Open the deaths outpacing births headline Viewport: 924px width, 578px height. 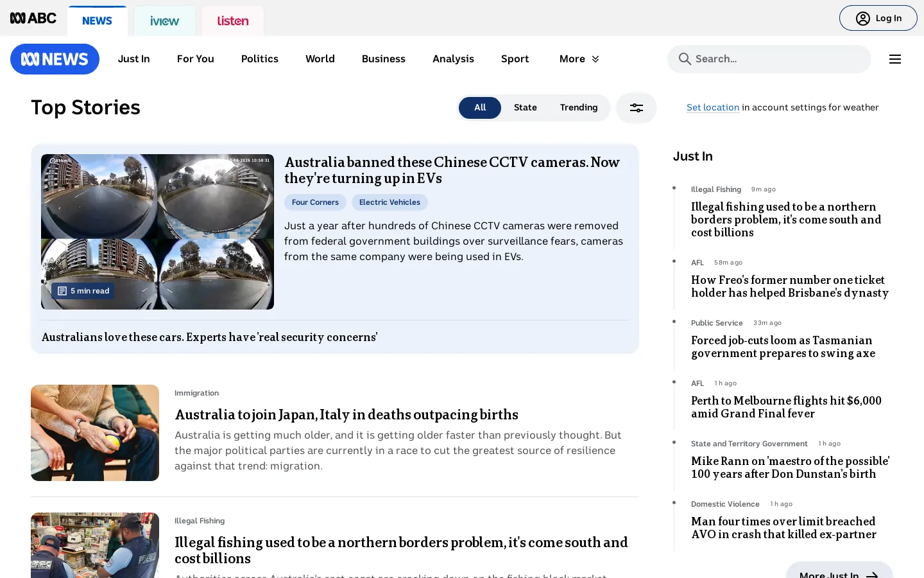(x=346, y=415)
